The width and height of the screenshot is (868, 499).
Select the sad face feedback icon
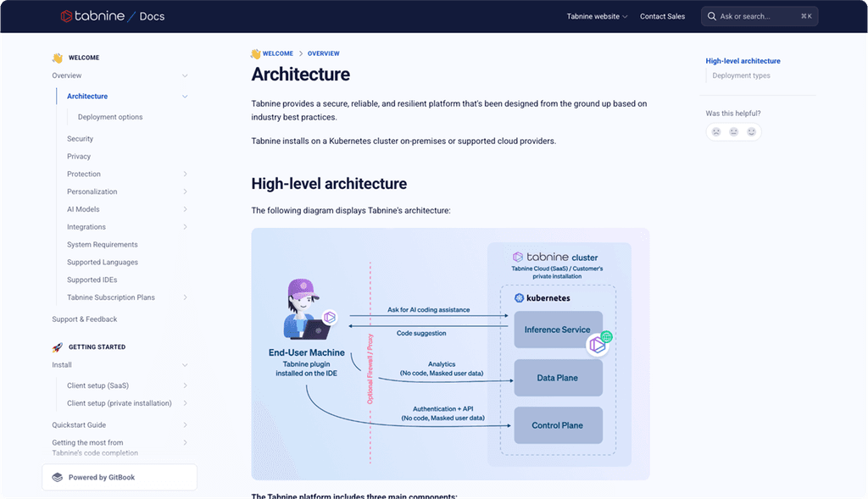tap(716, 131)
